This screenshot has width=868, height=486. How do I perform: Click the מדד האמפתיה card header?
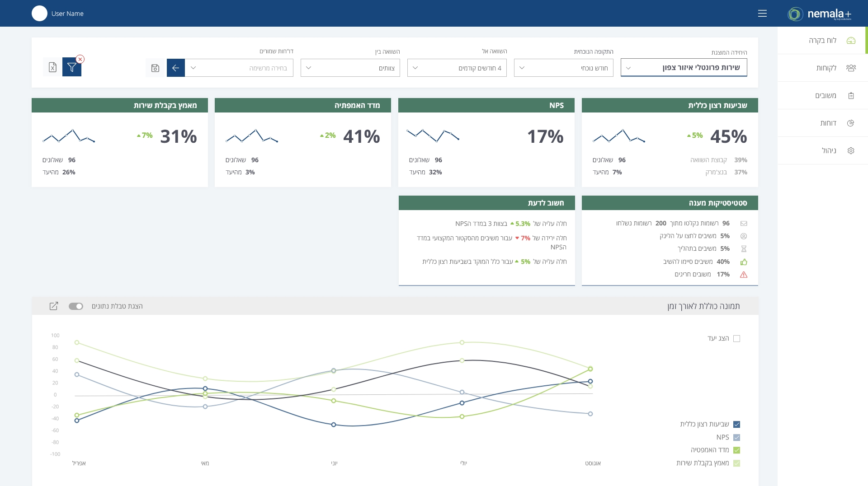[x=303, y=105]
